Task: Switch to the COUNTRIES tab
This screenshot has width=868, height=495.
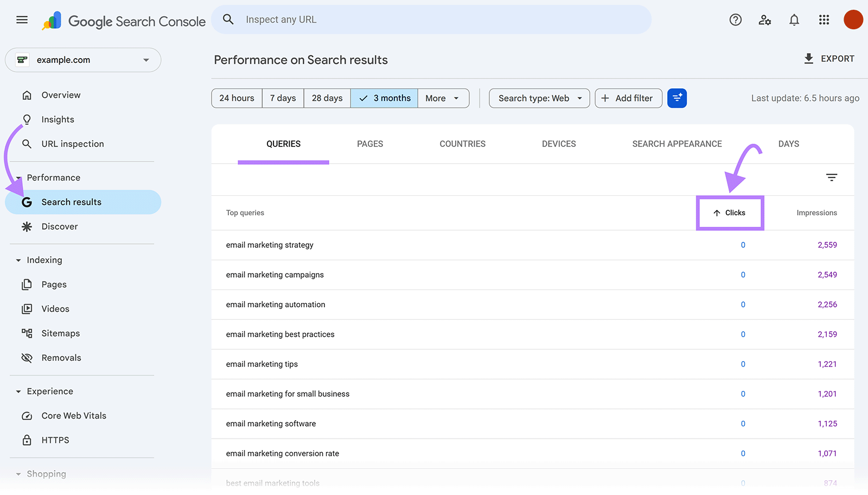Action: pyautogui.click(x=462, y=144)
